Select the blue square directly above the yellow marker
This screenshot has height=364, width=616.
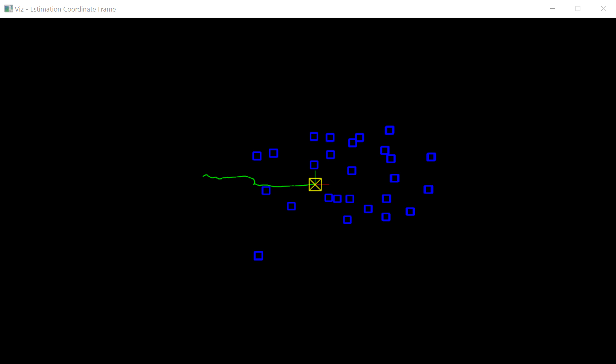point(314,165)
